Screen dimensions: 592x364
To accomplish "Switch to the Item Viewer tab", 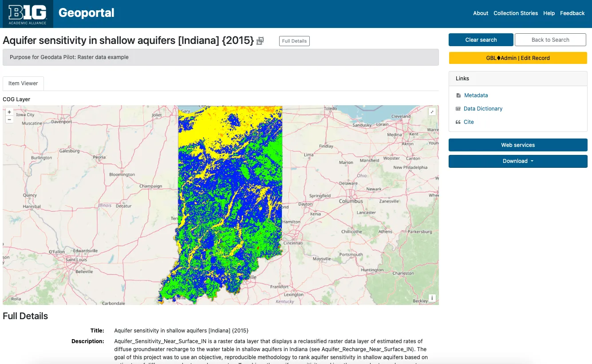I will (23, 83).
